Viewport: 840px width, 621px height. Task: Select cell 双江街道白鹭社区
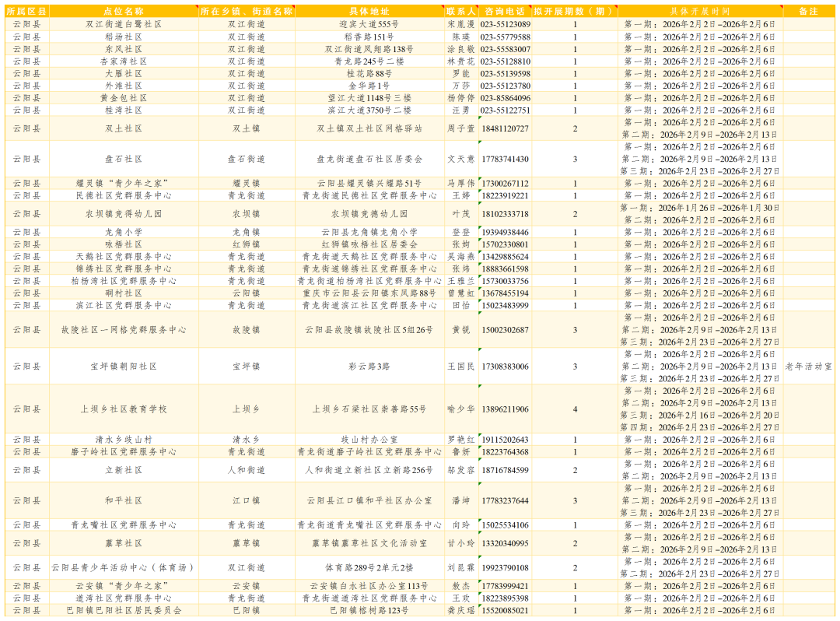pos(124,24)
